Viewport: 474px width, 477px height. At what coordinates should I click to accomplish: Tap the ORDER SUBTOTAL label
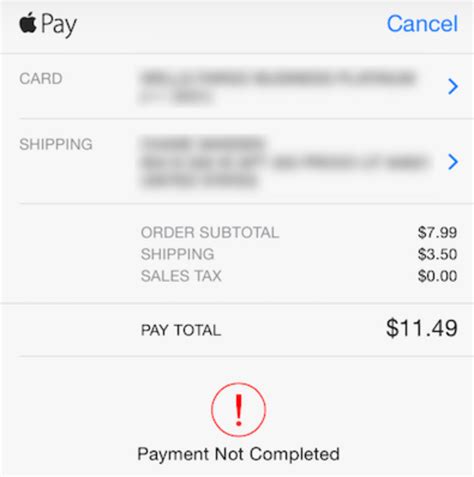[x=210, y=232]
